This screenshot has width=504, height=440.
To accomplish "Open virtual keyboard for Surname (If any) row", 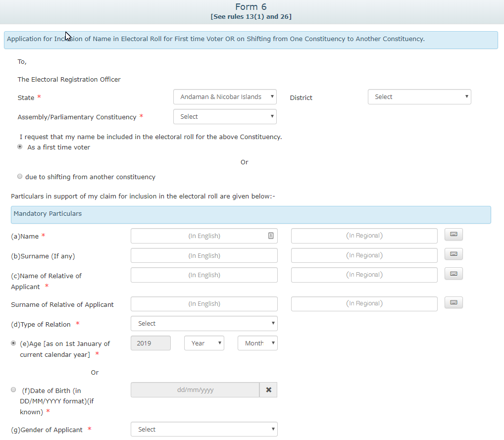I will point(454,254).
